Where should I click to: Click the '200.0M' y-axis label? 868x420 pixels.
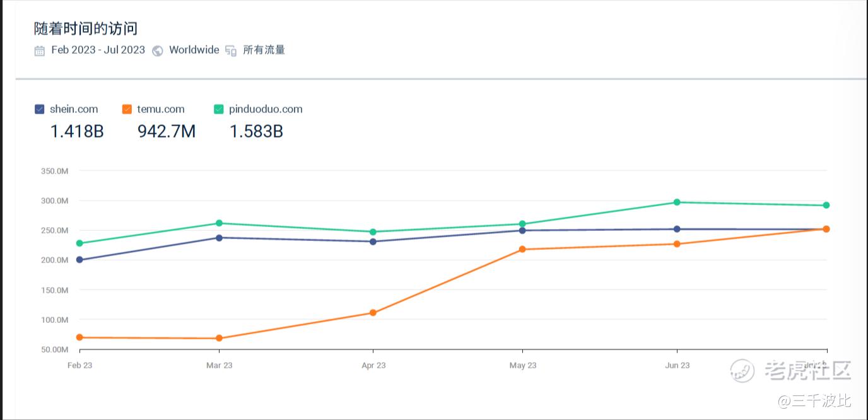[x=54, y=260]
